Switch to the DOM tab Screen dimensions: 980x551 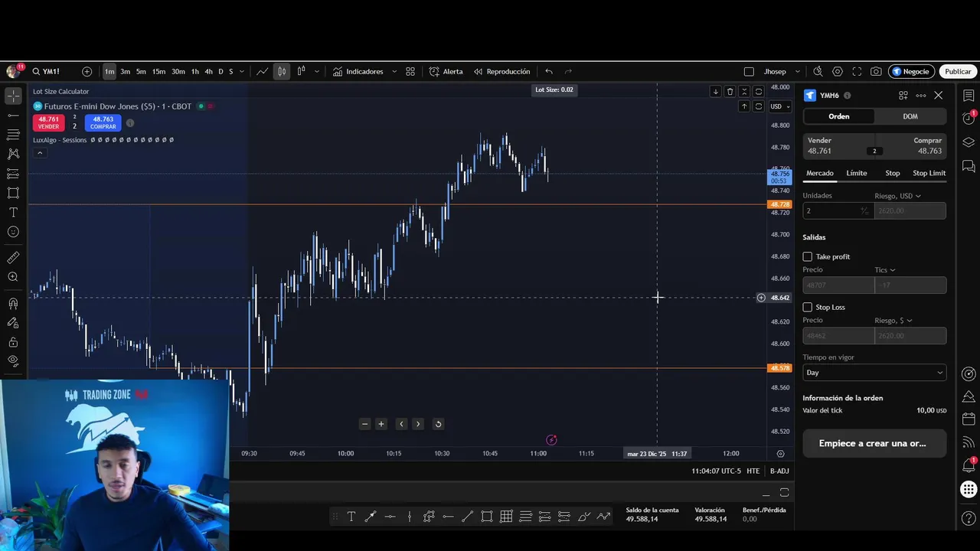[x=910, y=116]
